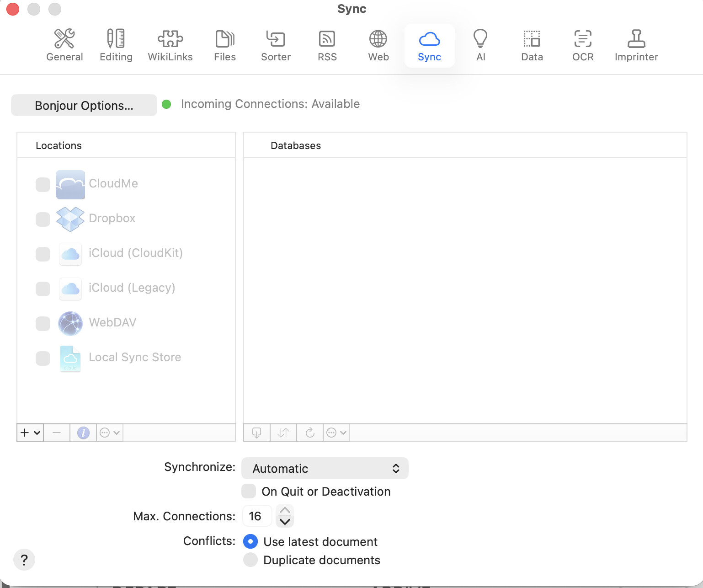The image size is (703, 588).
Task: Click the Locations column header
Action: [x=126, y=145]
